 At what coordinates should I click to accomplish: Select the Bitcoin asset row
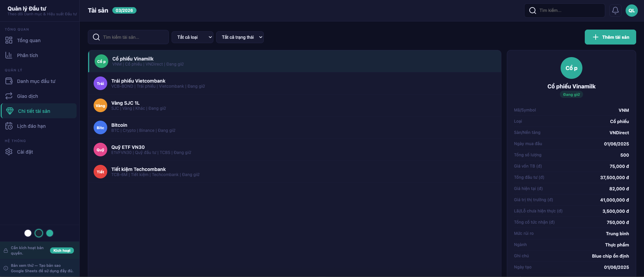[295, 128]
